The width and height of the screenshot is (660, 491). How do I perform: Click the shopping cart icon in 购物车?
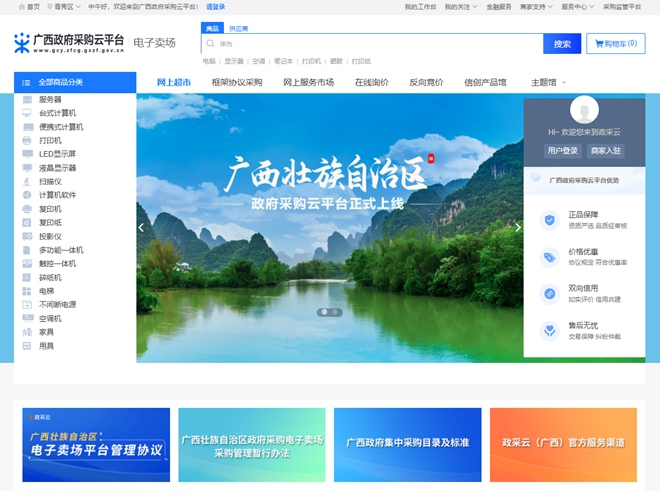pyautogui.click(x=598, y=44)
